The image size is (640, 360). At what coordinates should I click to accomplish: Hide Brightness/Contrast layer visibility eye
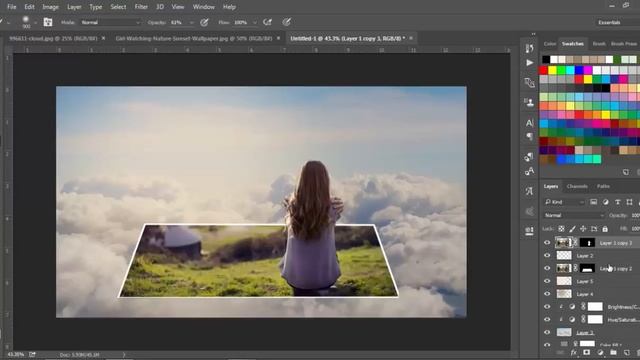point(547,307)
